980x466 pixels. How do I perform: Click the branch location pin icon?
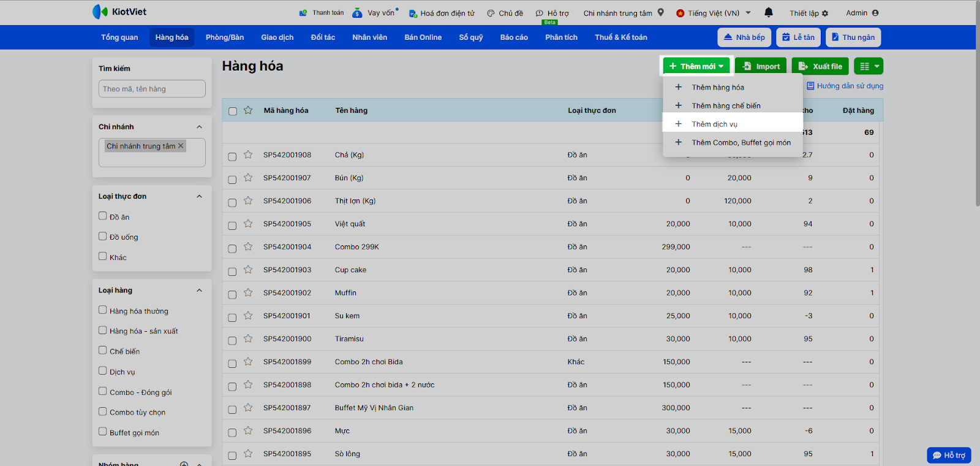pos(661,12)
